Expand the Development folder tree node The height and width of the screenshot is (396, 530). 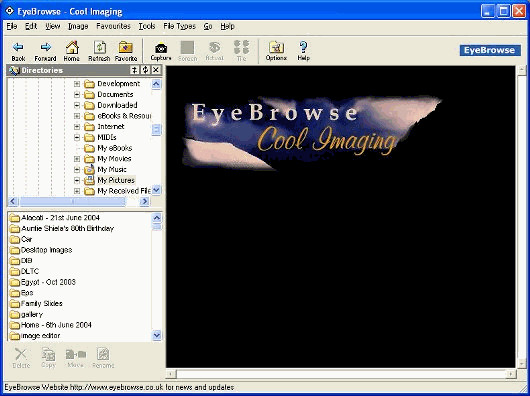click(77, 84)
